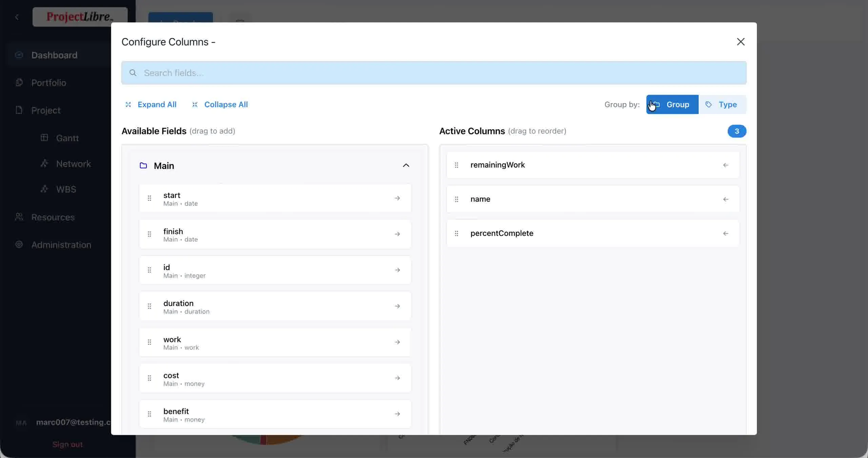The image size is (868, 458).
Task: Click the active columns count badge
Action: coord(737,131)
